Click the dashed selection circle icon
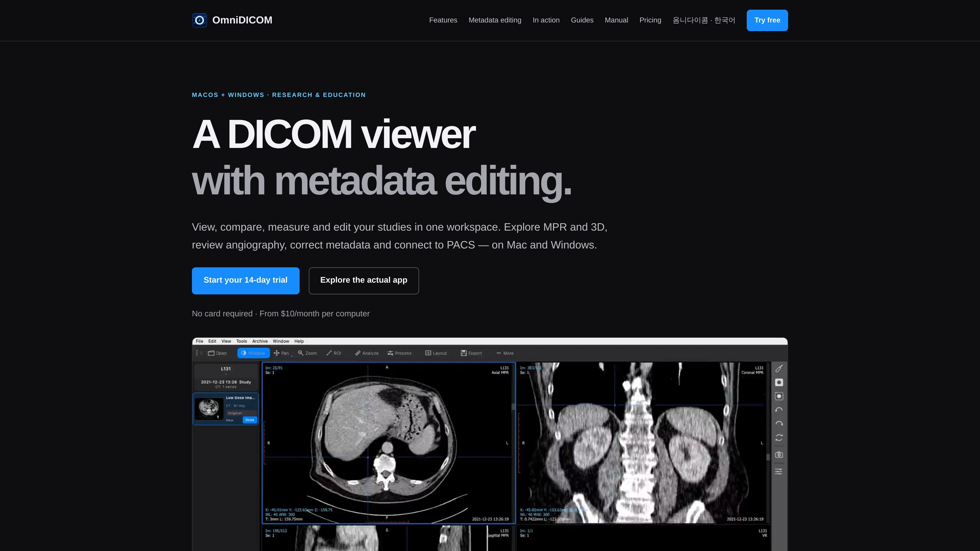Screen dimensions: 980x551 (x=779, y=396)
